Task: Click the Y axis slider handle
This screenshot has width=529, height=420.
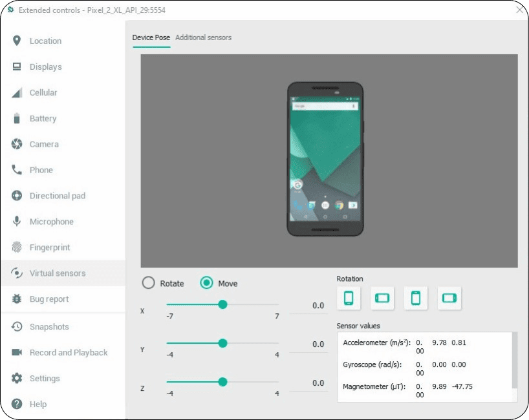Action: point(222,343)
